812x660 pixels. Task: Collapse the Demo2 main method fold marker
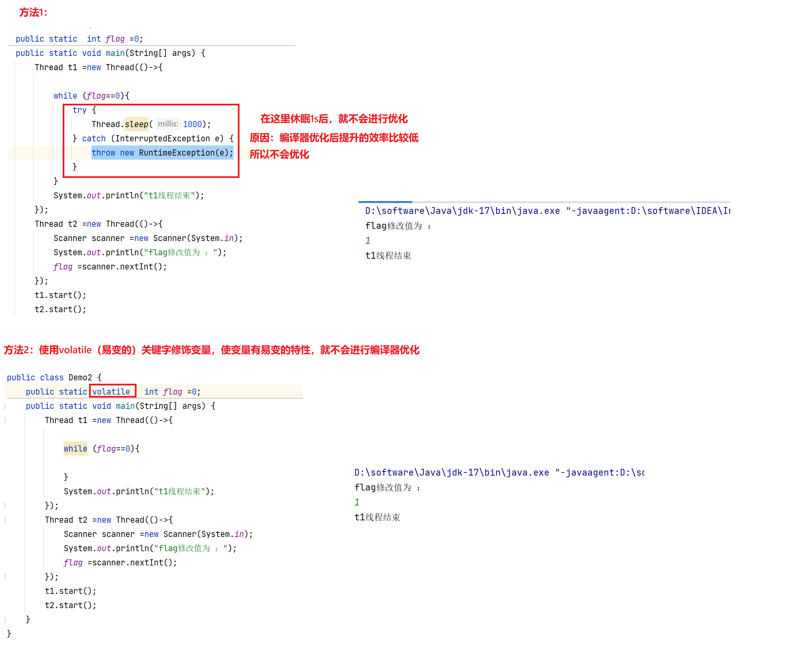(x=5, y=406)
